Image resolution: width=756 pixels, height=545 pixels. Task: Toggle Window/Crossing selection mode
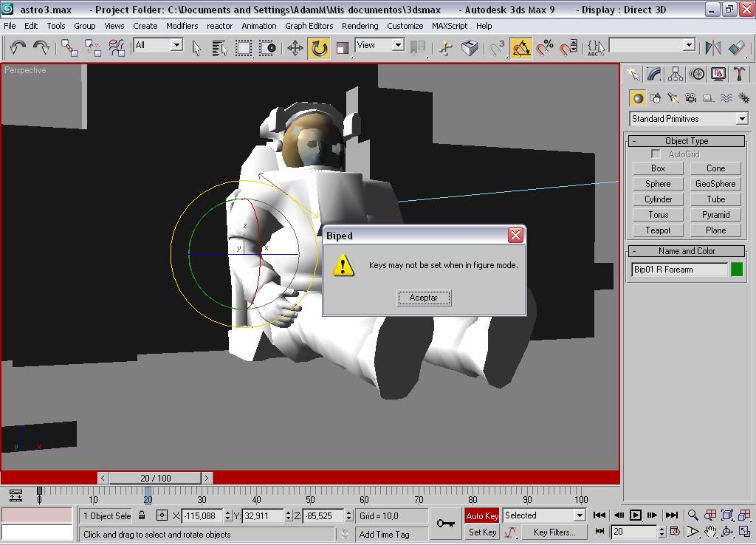tap(267, 48)
